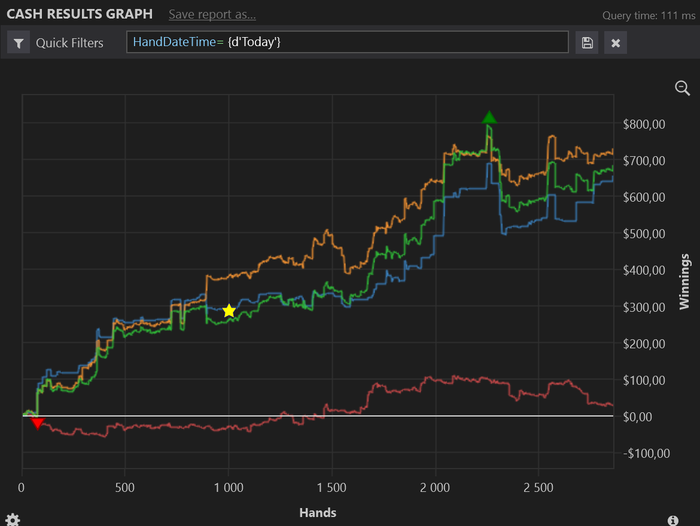Click the Quick Filters label

click(x=70, y=43)
